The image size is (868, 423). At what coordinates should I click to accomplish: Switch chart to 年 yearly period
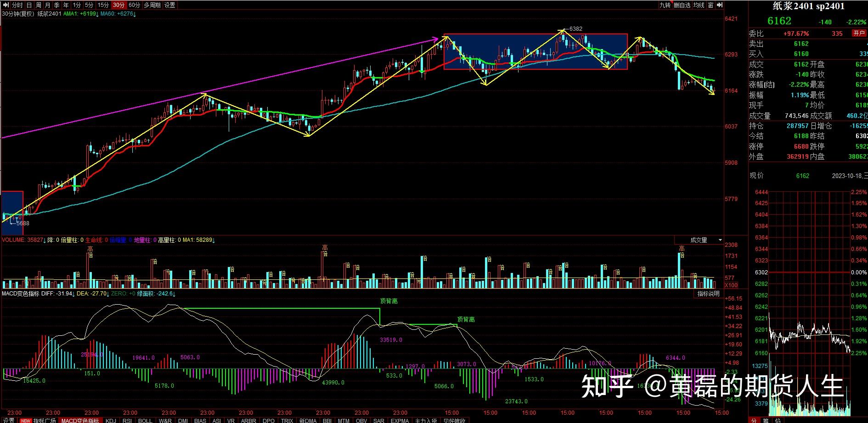tap(66, 5)
